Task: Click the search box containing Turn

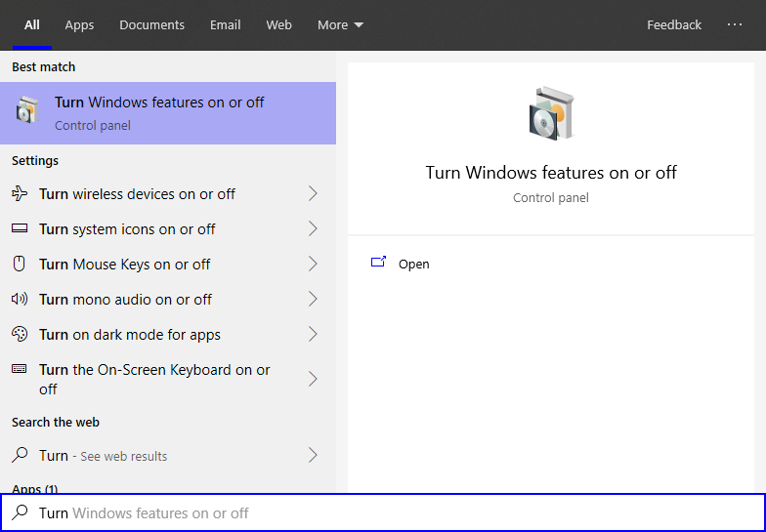Action: click(383, 513)
